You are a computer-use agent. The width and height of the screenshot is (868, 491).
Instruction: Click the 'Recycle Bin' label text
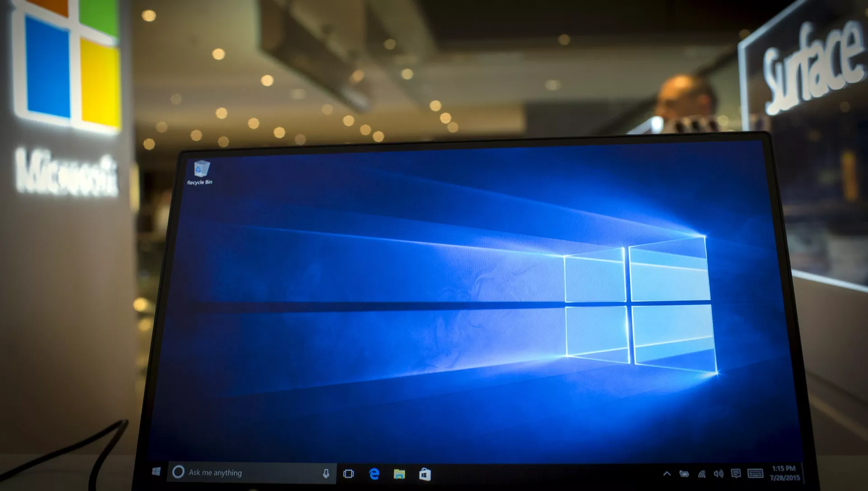[199, 182]
